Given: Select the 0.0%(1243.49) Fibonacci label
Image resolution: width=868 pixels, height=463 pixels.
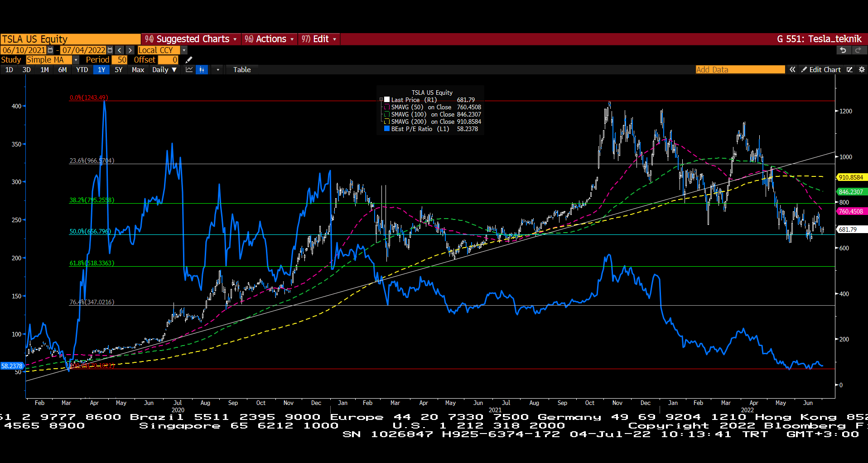Looking at the screenshot, I should click(x=89, y=98).
